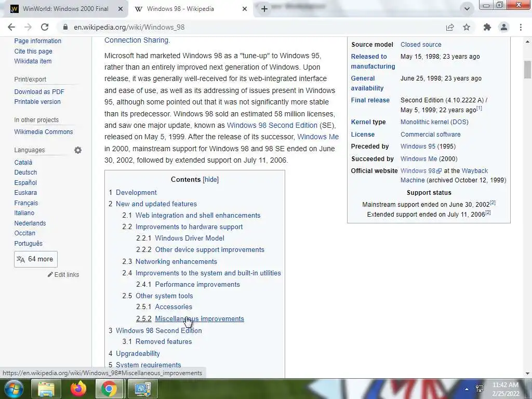Jump to 4 Upgradeability
The width and height of the screenshot is (532, 399).
pyautogui.click(x=138, y=353)
